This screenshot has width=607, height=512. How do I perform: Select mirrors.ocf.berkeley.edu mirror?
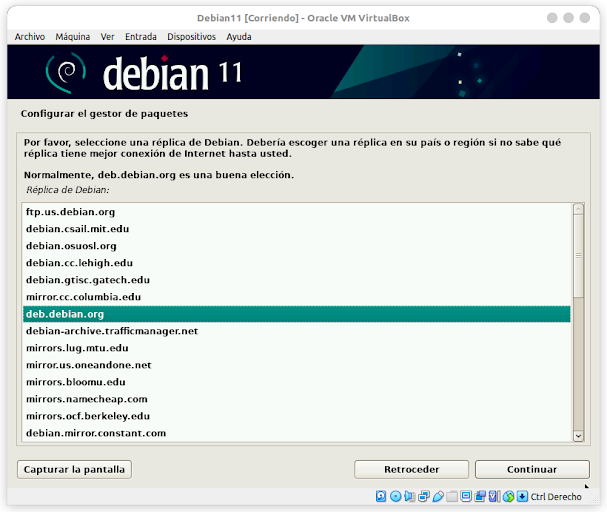tap(297, 416)
